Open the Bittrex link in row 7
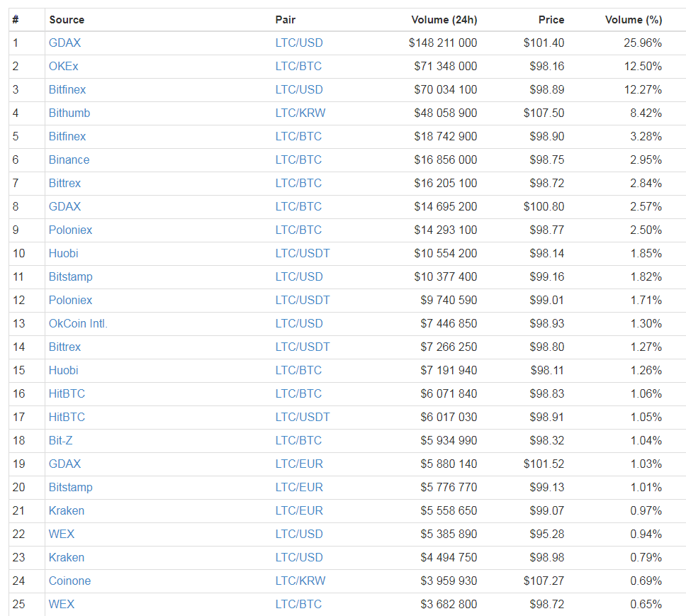Screen dimensions: 686x616 pyautogui.click(x=64, y=184)
